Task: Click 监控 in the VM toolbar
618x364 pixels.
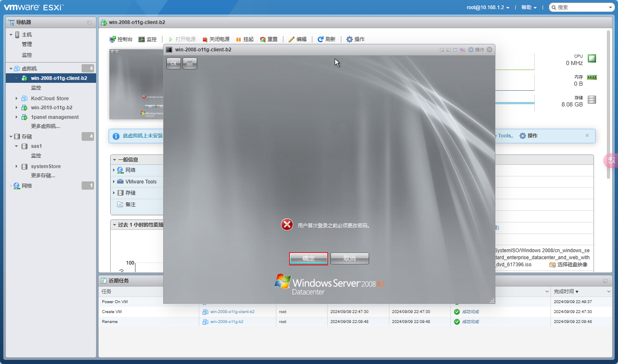Action: [x=147, y=39]
